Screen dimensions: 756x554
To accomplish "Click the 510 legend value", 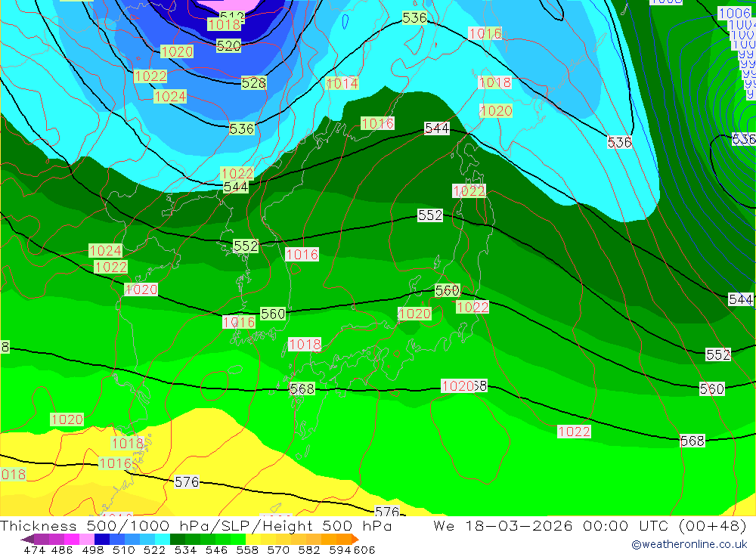I will (124, 549).
